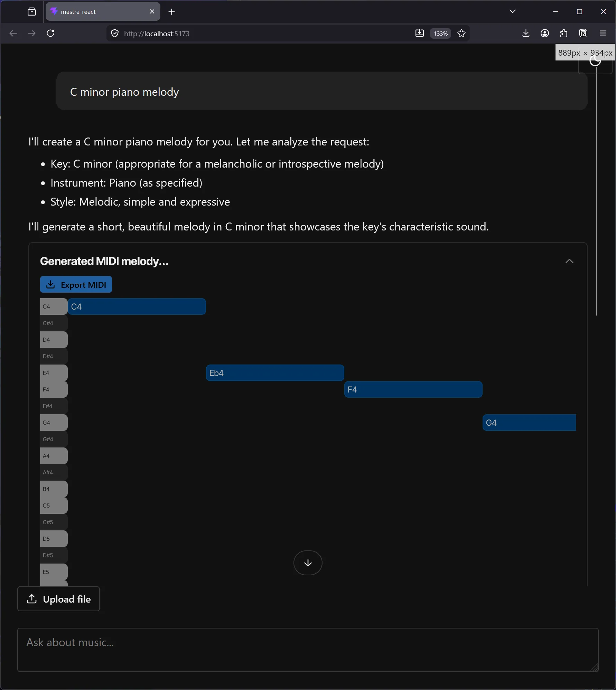Screen dimensions: 616x690
Task: Open the browser profile account icon
Action: point(545,33)
